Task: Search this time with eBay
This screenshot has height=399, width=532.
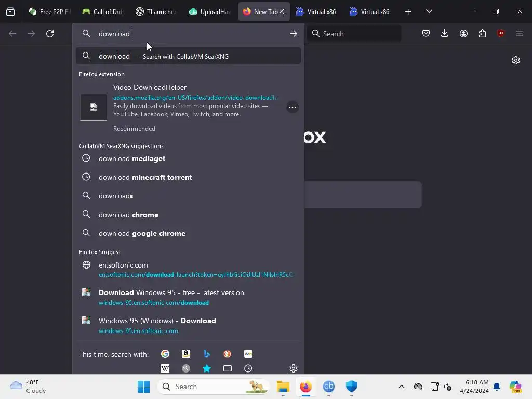Action: click(248, 354)
